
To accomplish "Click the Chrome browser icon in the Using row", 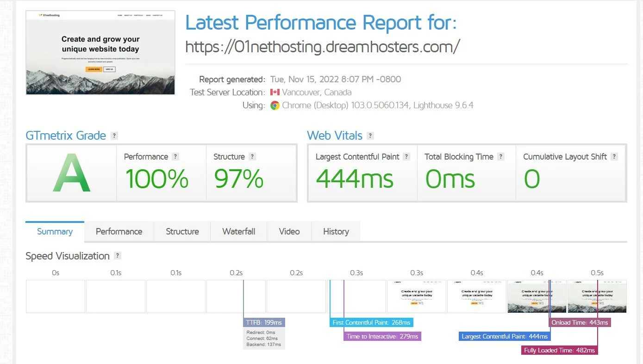I will click(x=275, y=105).
